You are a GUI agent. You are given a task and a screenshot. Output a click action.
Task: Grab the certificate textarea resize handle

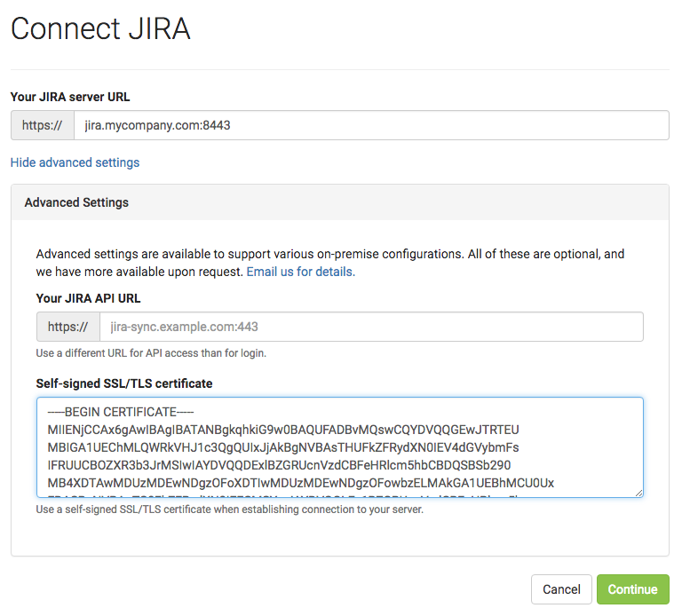(638, 493)
